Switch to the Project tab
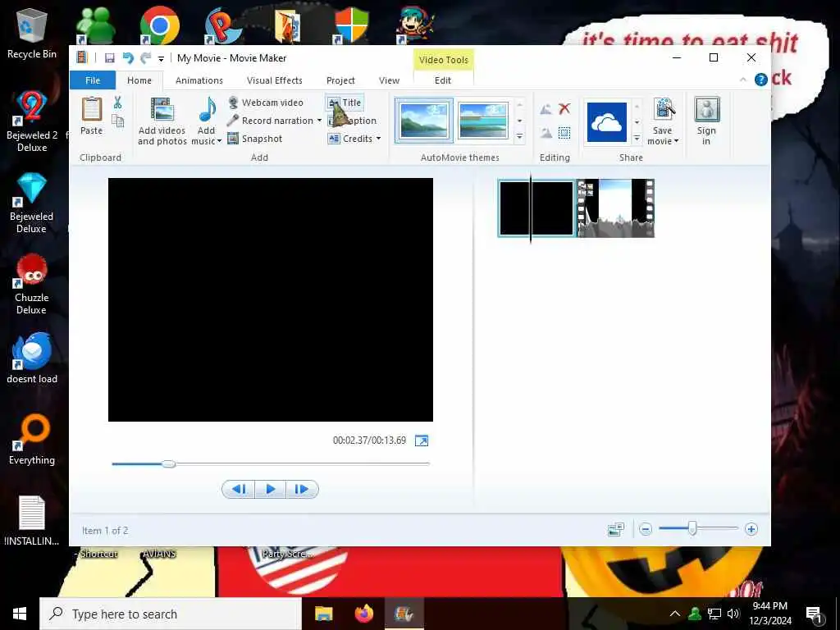Viewport: 840px width, 630px height. click(340, 80)
